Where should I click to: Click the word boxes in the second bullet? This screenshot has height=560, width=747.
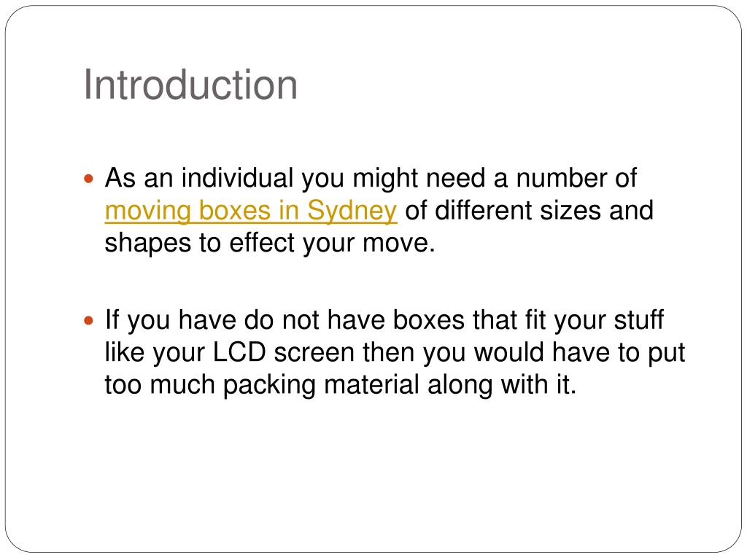click(x=428, y=319)
